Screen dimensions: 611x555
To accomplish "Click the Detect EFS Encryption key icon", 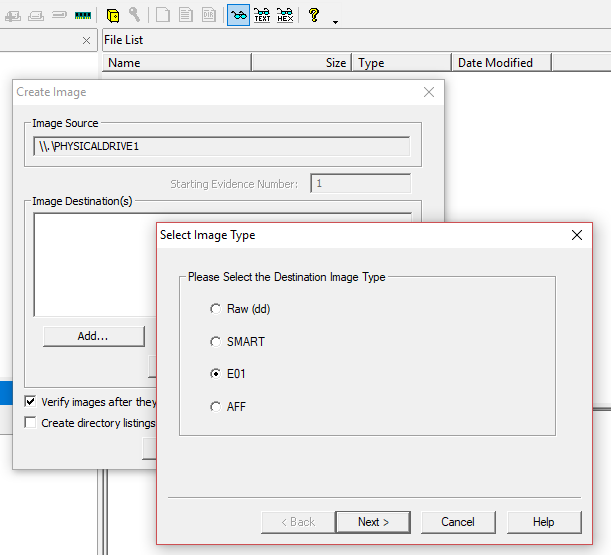I will click(x=134, y=15).
